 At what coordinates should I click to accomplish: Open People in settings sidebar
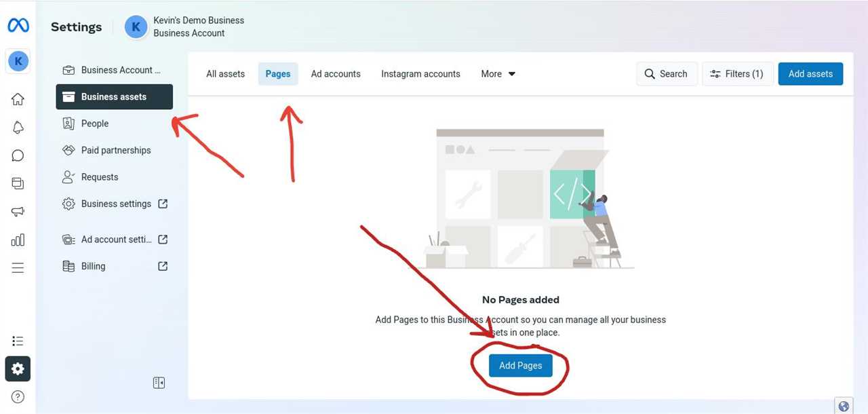point(95,124)
